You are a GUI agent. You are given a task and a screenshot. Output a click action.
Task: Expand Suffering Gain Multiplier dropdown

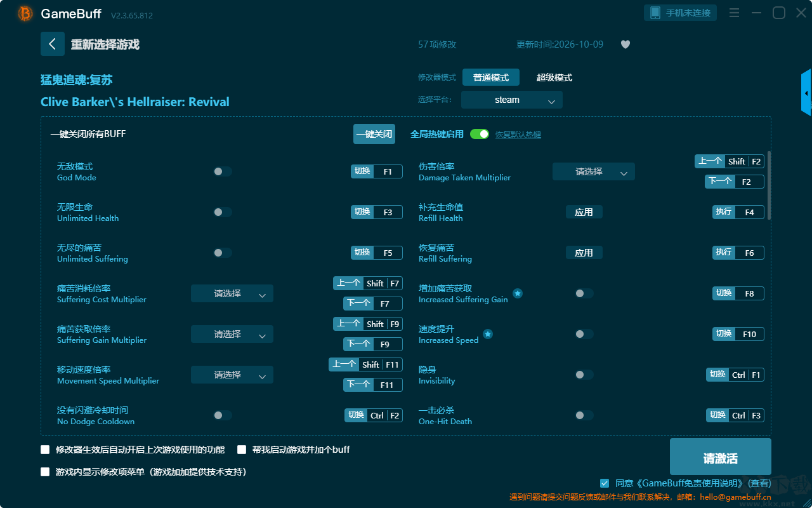[232, 334]
